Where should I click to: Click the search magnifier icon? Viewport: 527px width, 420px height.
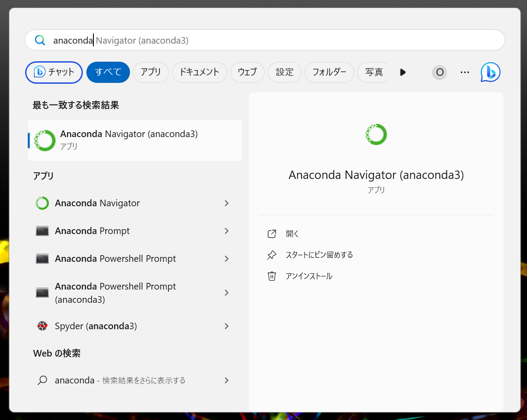coord(40,40)
